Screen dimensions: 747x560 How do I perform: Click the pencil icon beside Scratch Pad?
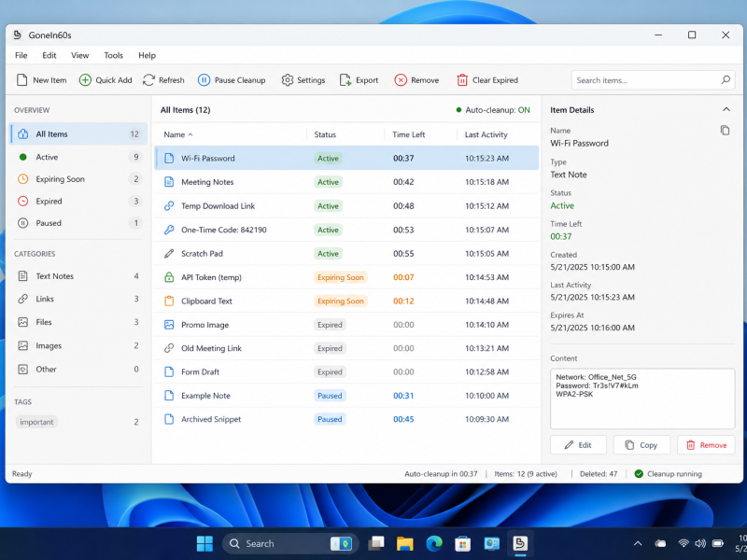pos(169,253)
